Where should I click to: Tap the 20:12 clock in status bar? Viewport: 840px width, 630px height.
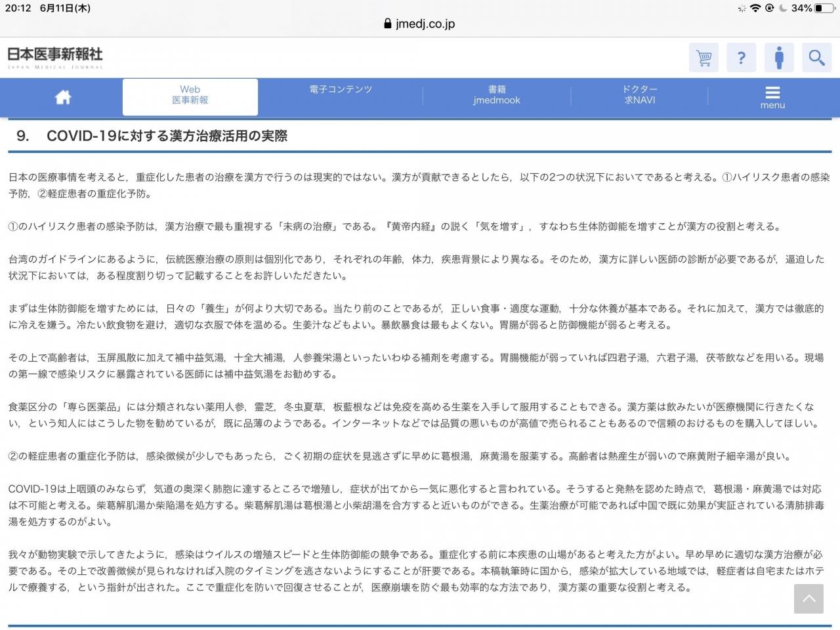tap(18, 9)
